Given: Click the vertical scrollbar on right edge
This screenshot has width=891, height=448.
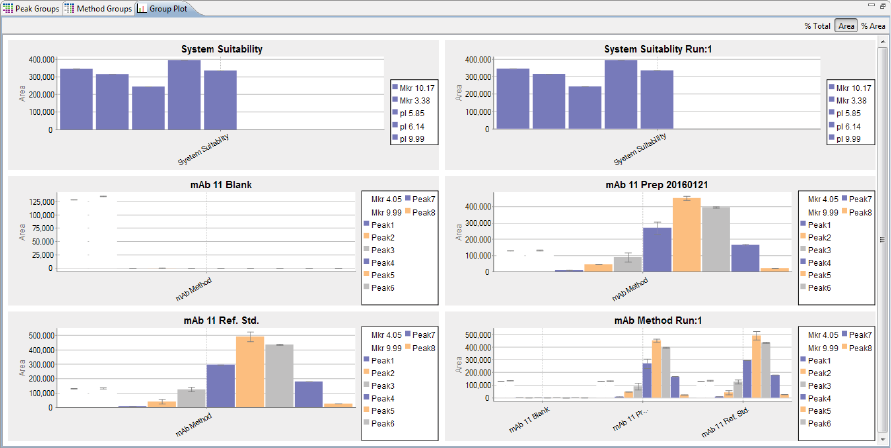Looking at the screenshot, I should point(883,239).
